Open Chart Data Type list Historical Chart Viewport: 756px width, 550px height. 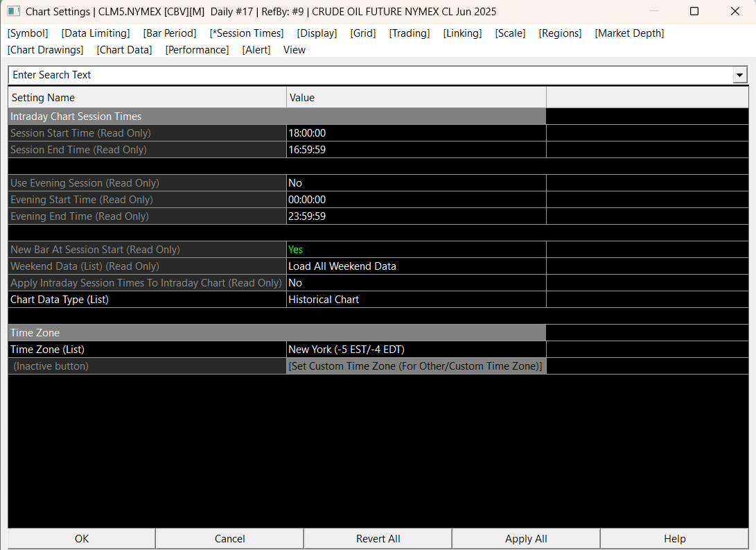click(x=416, y=300)
